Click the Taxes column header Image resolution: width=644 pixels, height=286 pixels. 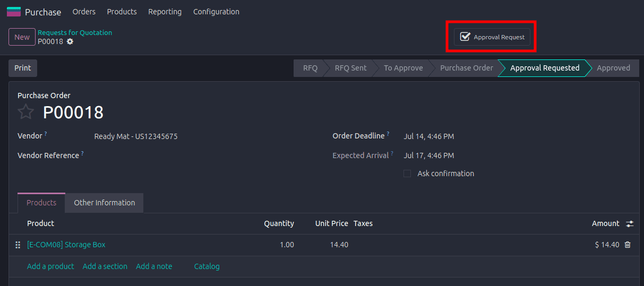[363, 223]
